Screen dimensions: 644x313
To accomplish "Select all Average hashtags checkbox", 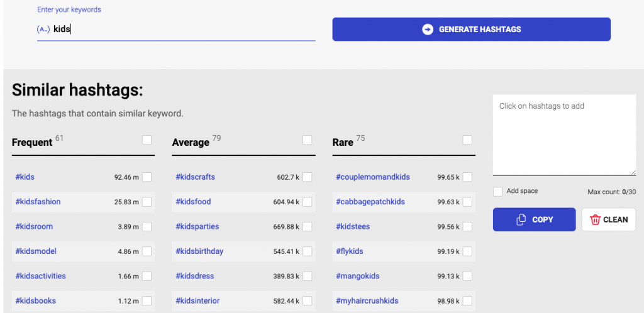I will tap(307, 140).
